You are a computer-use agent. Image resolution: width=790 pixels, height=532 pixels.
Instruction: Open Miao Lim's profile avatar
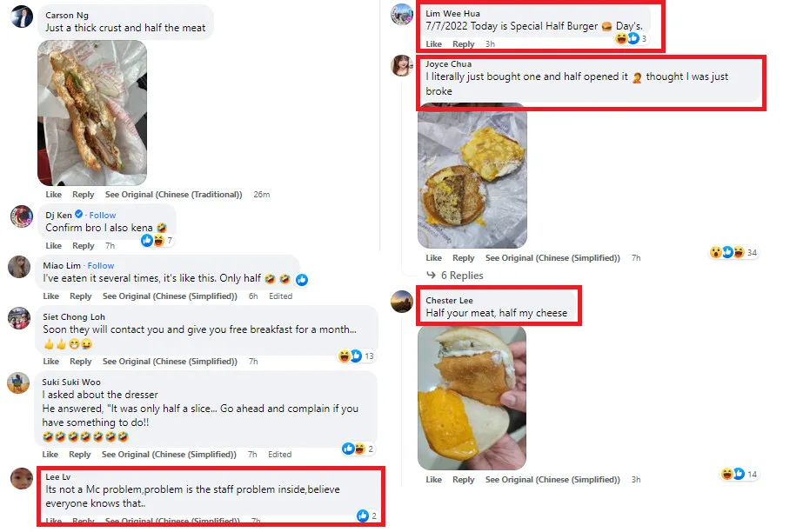[19, 267]
